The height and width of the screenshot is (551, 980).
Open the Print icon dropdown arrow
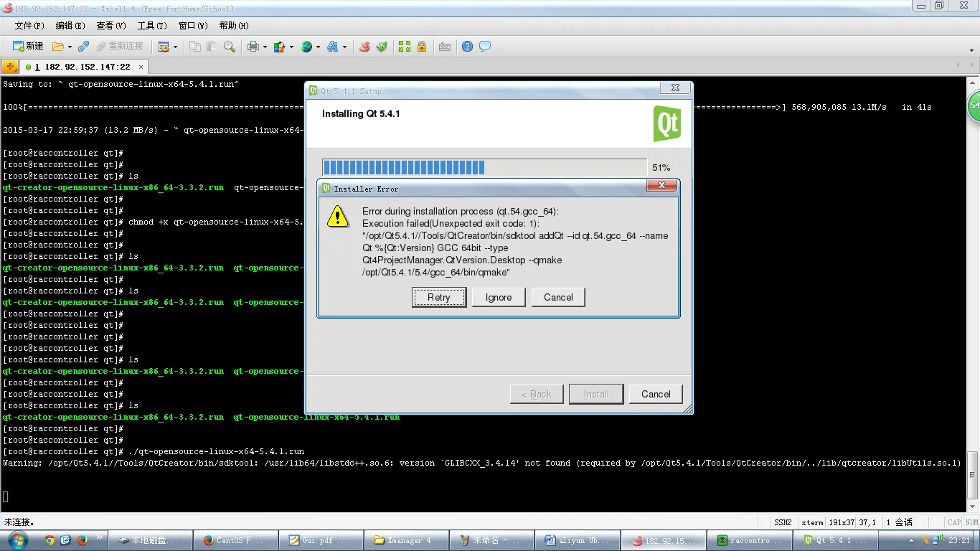pos(265,47)
